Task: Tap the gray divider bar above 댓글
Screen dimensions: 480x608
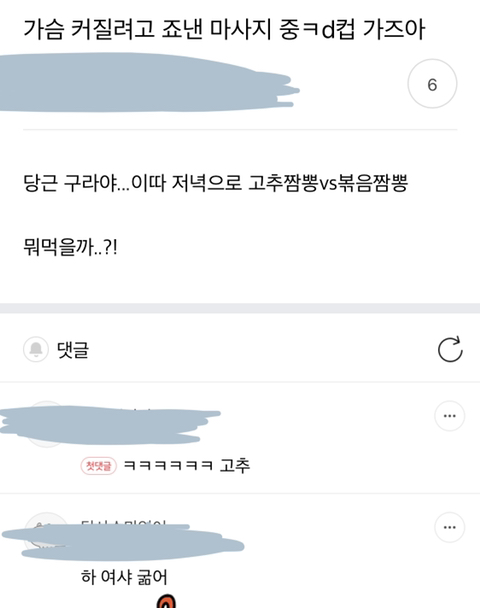Action: click(240, 308)
